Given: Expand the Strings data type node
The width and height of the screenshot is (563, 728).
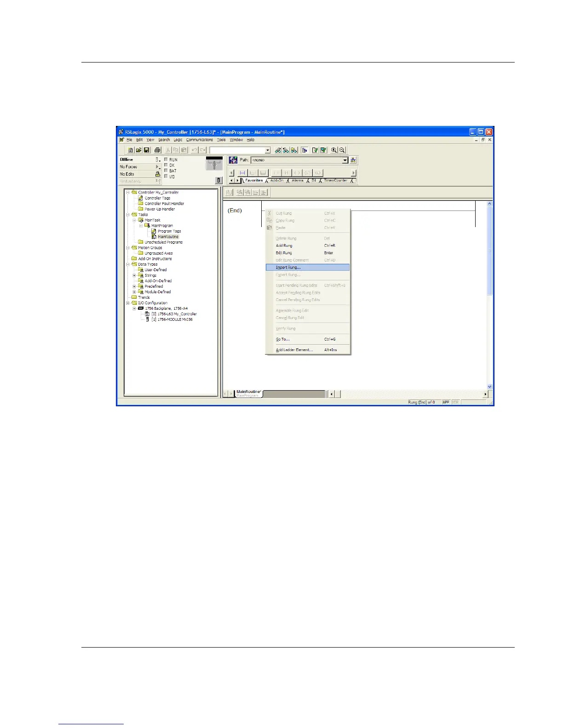Looking at the screenshot, I should [135, 275].
